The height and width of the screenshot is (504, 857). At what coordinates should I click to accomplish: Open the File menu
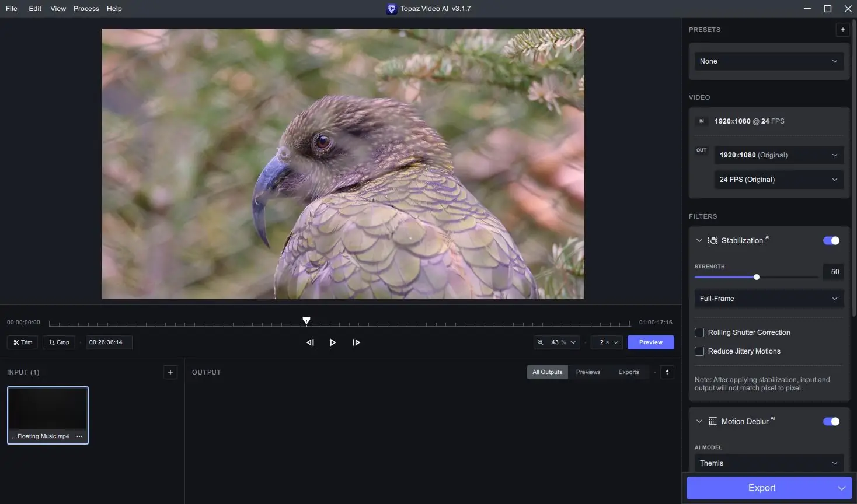tap(12, 9)
